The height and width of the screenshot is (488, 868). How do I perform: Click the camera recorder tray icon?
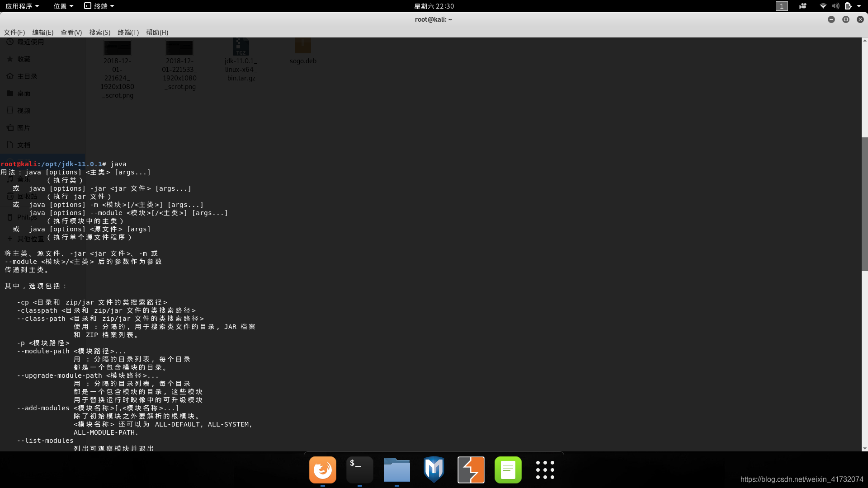coord(802,6)
